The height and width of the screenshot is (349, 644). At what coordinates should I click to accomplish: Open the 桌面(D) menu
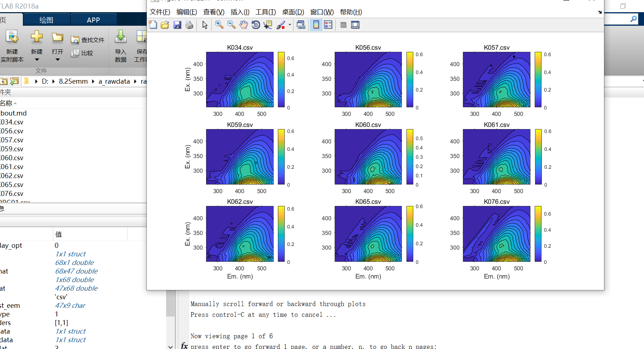point(293,12)
